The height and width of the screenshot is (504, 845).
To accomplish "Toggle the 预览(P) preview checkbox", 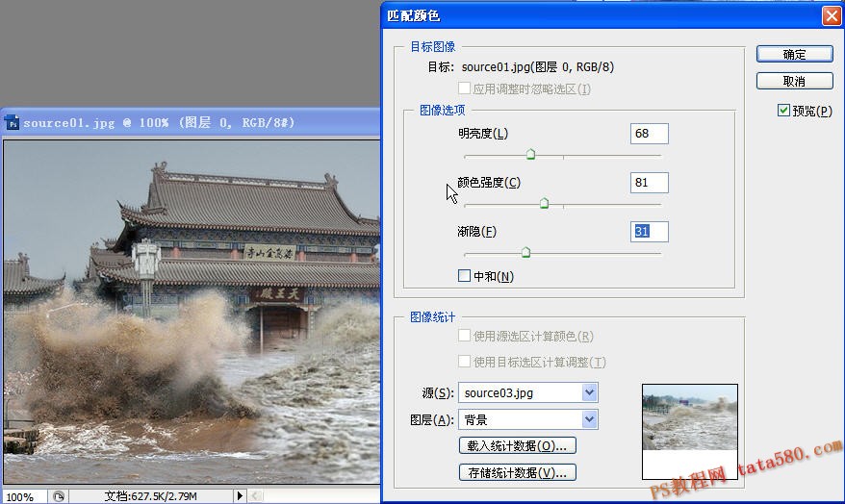I will [x=783, y=111].
